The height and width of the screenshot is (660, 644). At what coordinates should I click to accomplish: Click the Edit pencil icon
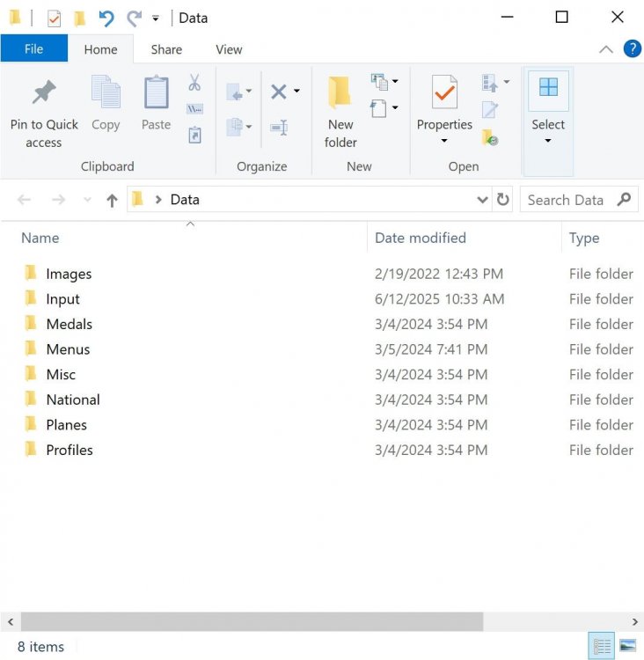coord(489,110)
